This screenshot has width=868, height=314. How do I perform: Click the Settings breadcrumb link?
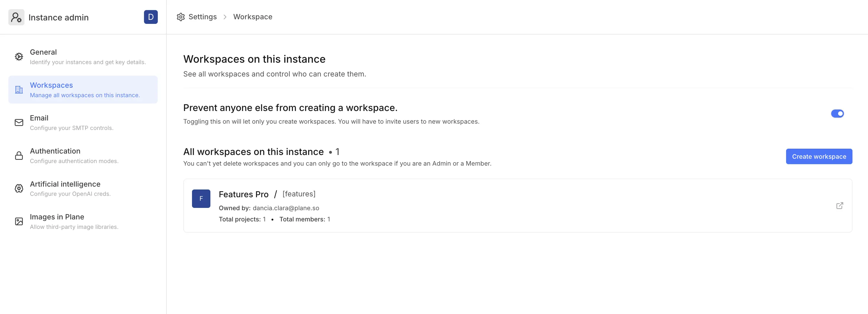[203, 17]
